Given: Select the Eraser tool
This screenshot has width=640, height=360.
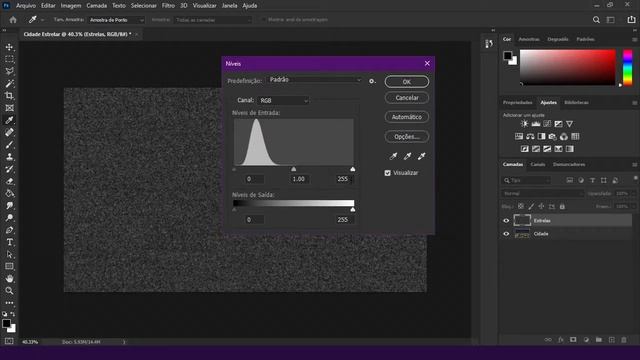Looking at the screenshot, I should pyautogui.click(x=9, y=181).
